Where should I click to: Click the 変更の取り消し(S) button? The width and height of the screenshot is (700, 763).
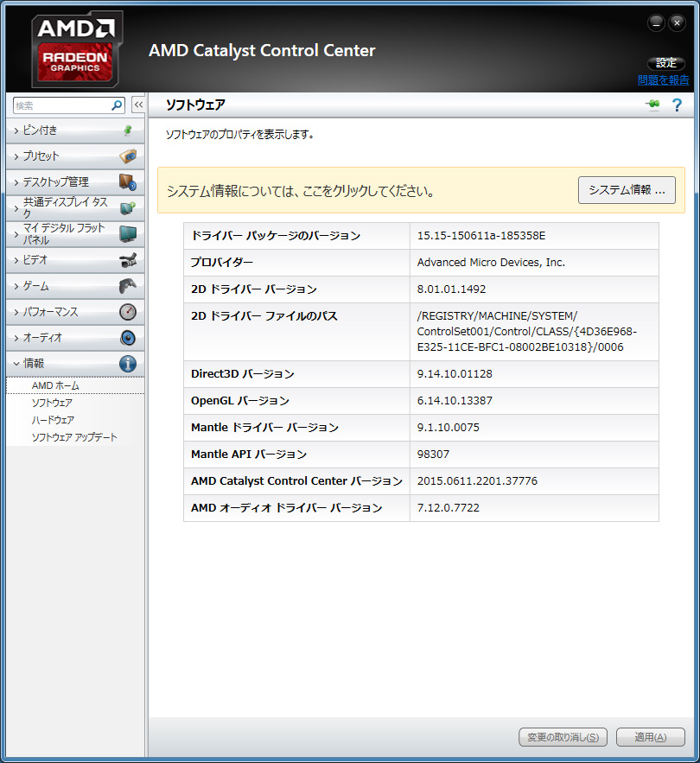tap(563, 737)
